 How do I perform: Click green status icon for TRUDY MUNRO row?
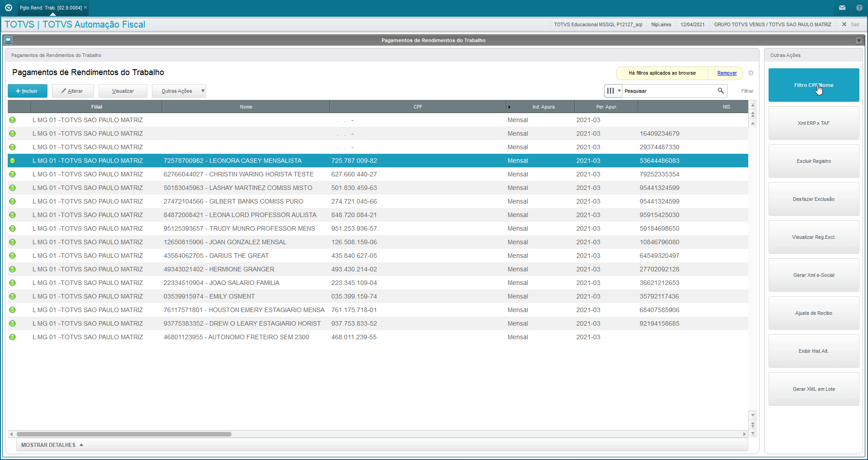coord(12,228)
